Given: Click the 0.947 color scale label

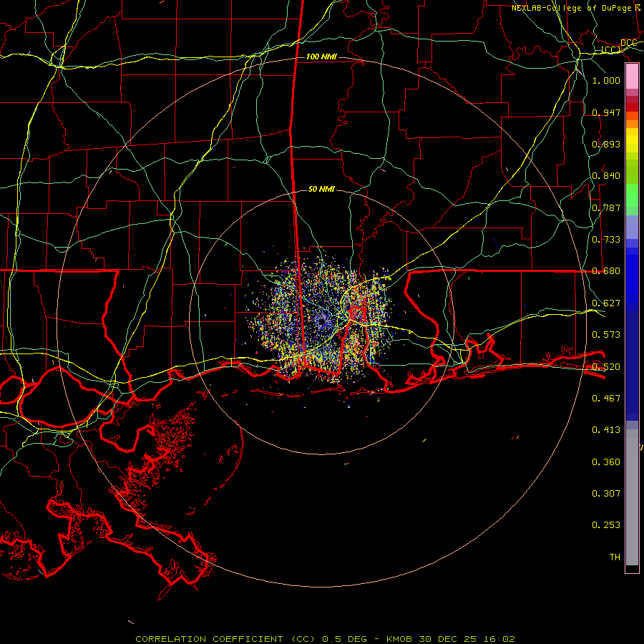Looking at the screenshot, I should coord(606,112).
